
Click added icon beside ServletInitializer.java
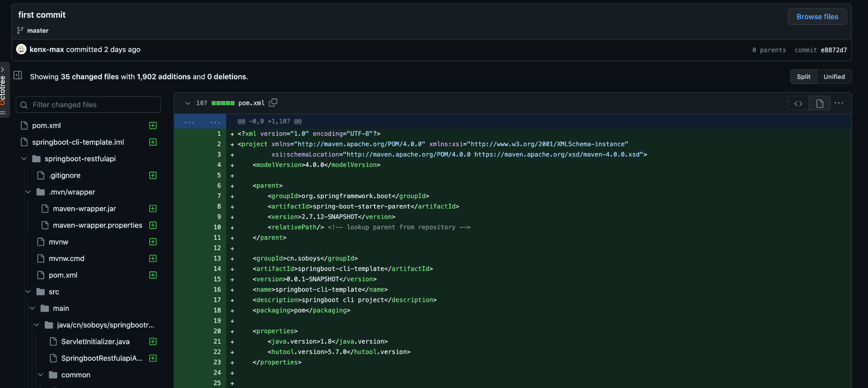tap(153, 342)
